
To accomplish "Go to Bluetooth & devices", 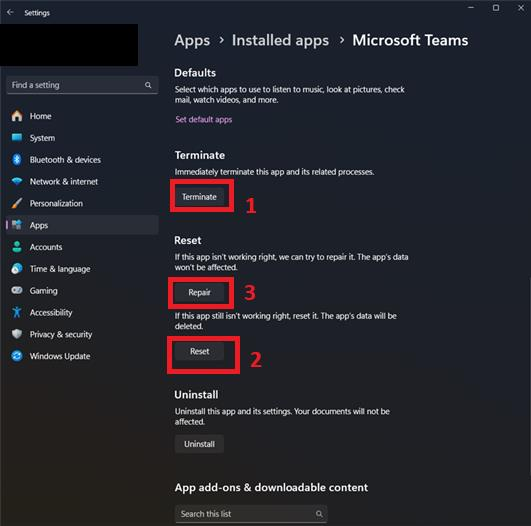I will click(x=82, y=160).
